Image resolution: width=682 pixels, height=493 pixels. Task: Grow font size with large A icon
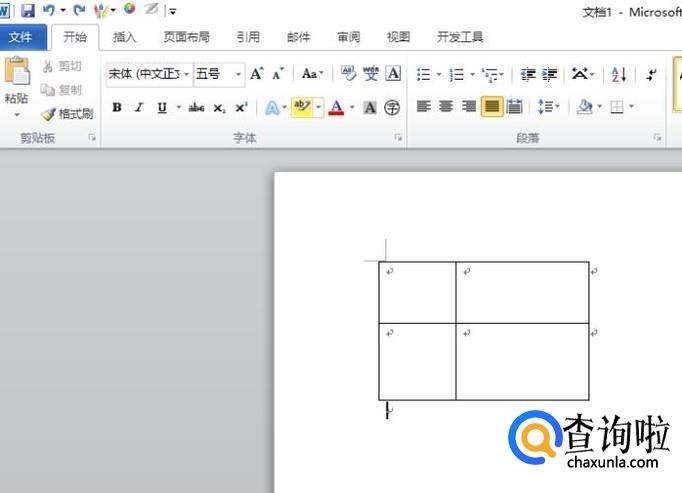click(x=257, y=74)
